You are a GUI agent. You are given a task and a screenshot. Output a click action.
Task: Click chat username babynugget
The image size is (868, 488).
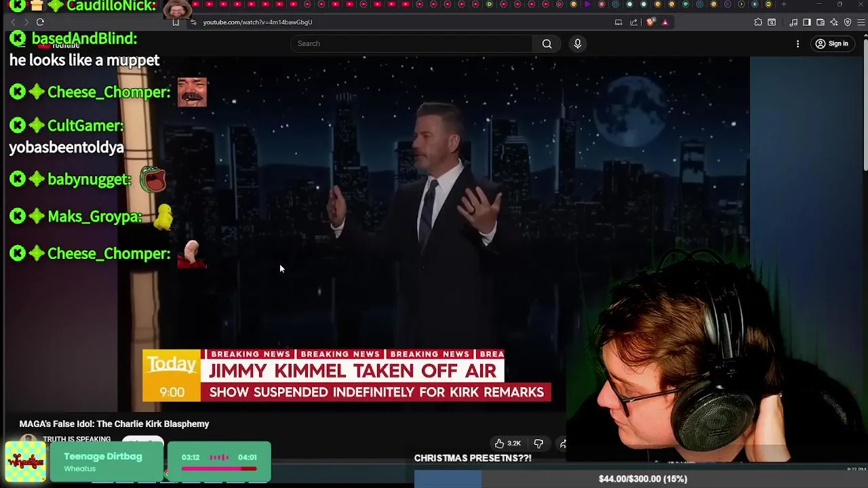point(90,180)
